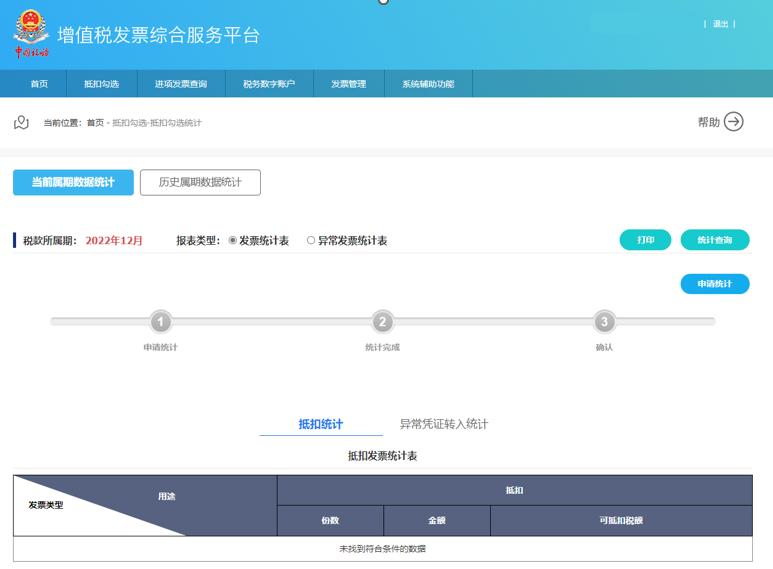Click the 用途 header label

(x=167, y=496)
